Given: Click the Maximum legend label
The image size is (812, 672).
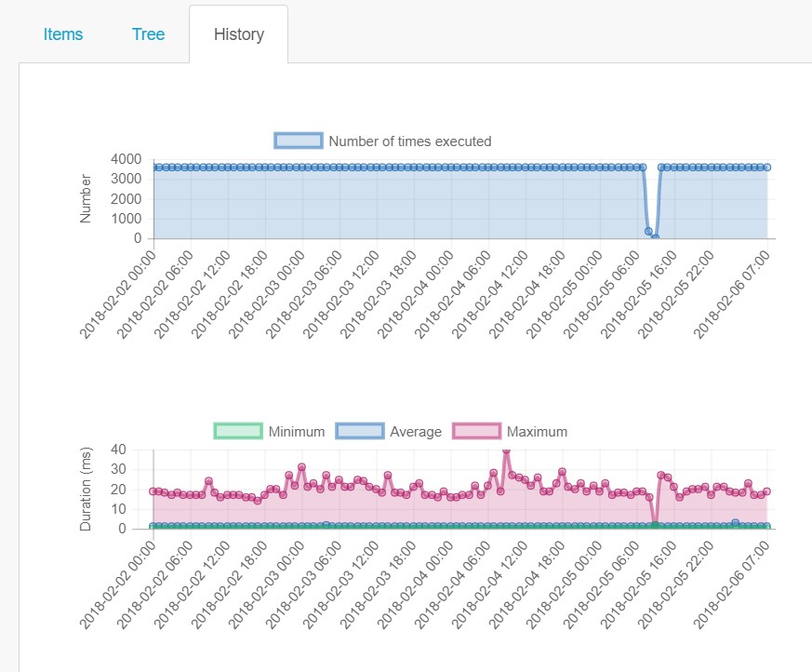Looking at the screenshot, I should click(x=537, y=432).
